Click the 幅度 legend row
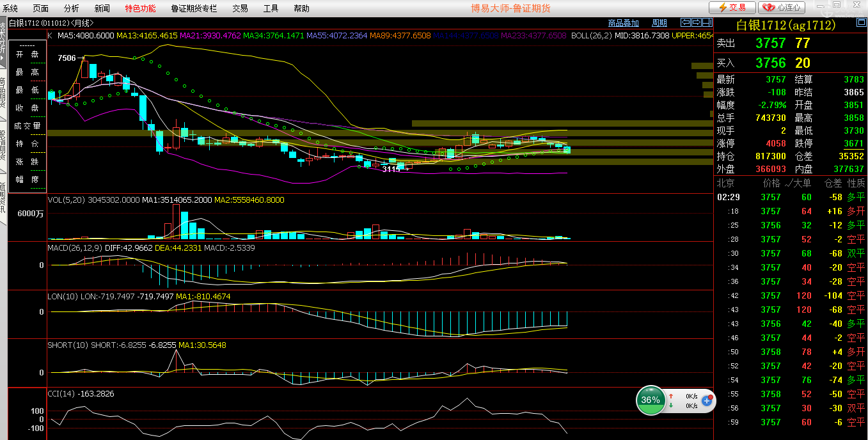This screenshot has height=440, width=868. [x=27, y=180]
